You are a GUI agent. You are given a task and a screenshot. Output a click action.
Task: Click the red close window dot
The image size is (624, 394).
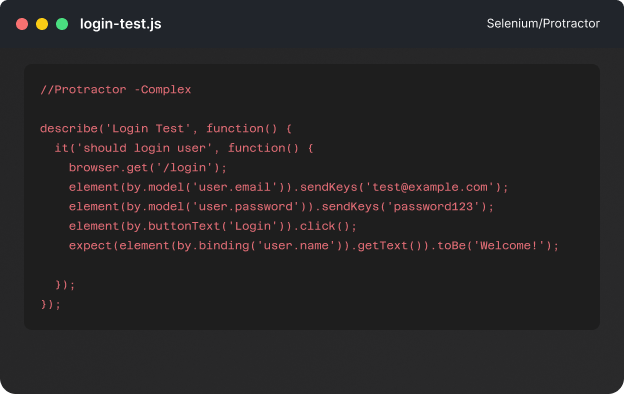22,24
